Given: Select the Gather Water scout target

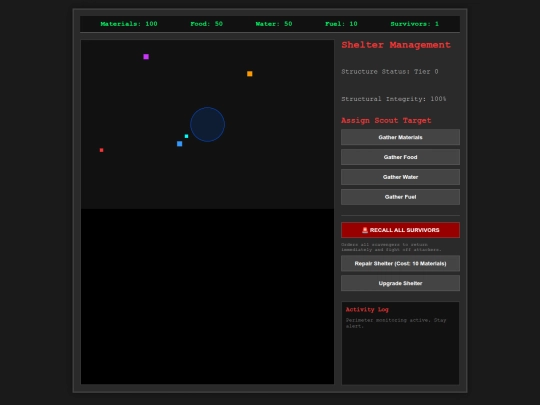Looking at the screenshot, I should [x=400, y=177].
